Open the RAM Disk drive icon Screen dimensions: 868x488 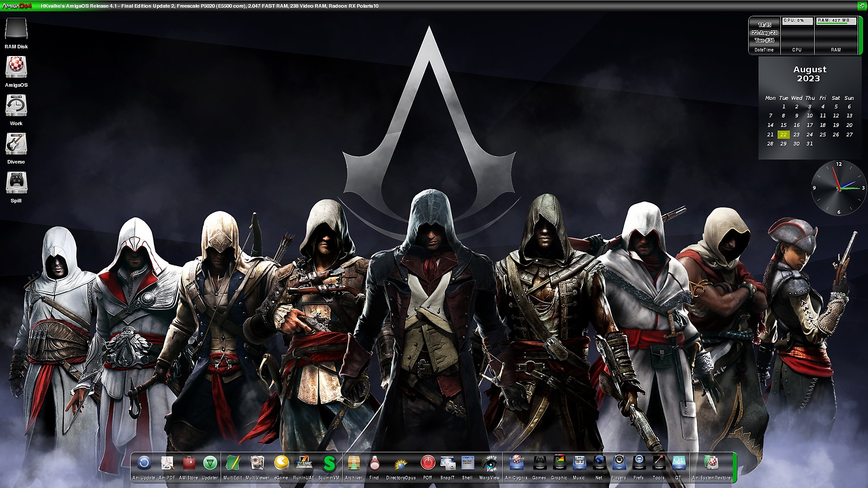[16, 29]
